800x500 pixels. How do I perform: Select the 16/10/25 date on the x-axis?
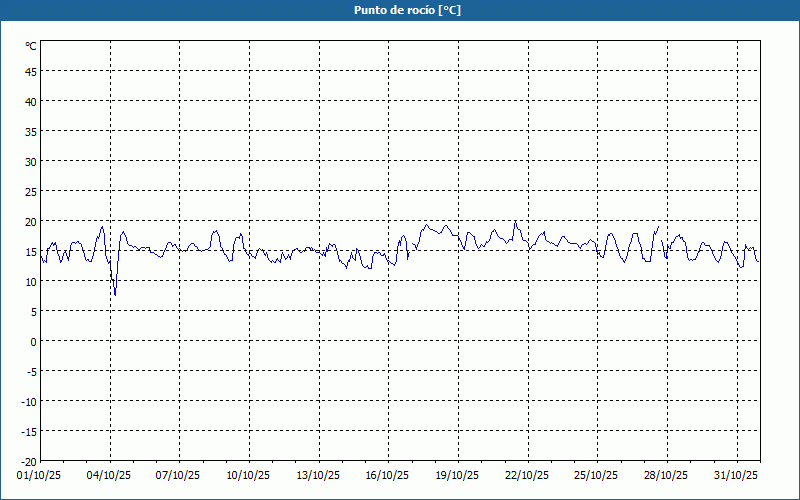(x=387, y=475)
